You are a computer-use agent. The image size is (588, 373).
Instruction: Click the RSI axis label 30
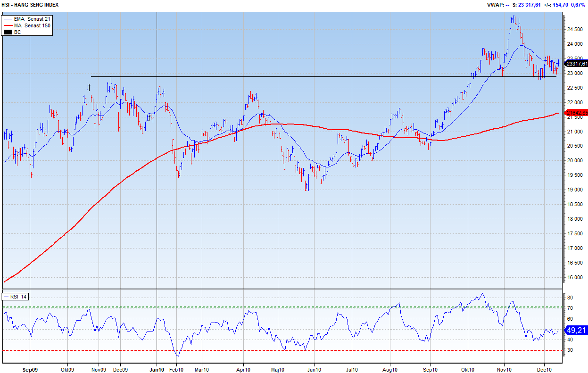click(570, 350)
